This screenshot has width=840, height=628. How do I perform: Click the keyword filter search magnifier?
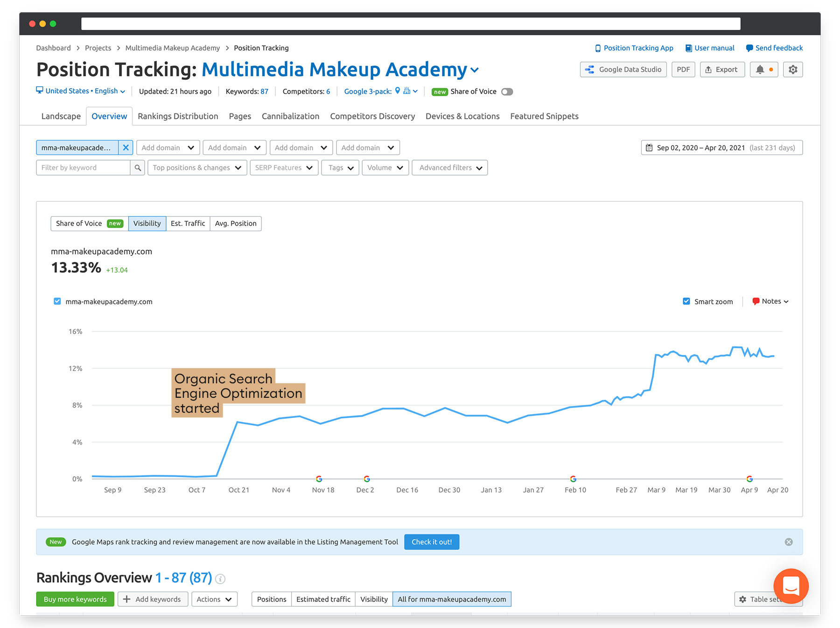tap(138, 168)
